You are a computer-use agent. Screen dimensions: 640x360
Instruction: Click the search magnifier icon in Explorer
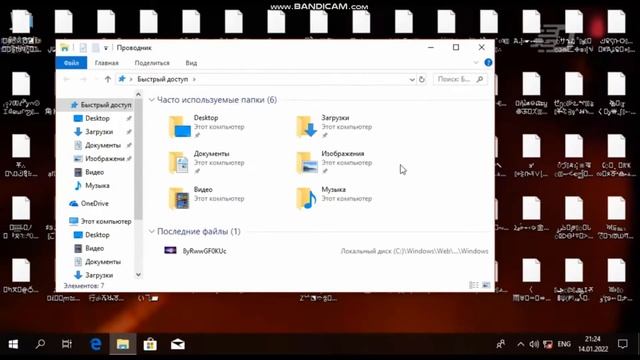(x=480, y=79)
